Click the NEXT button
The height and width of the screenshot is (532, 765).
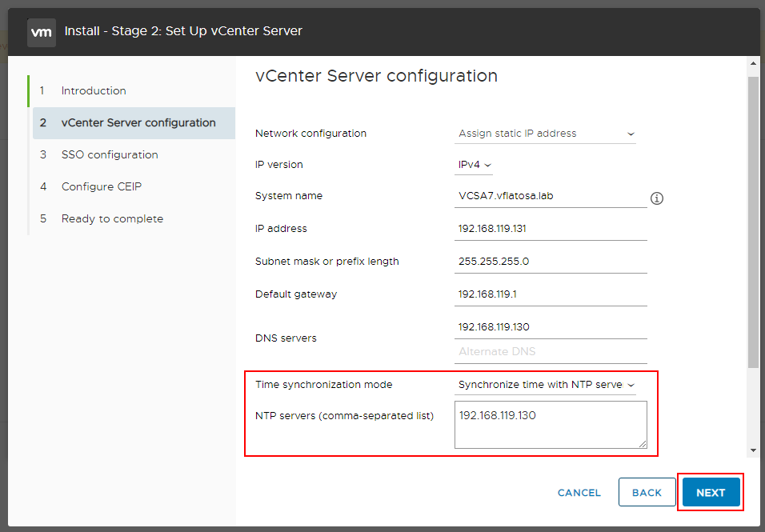coord(711,493)
